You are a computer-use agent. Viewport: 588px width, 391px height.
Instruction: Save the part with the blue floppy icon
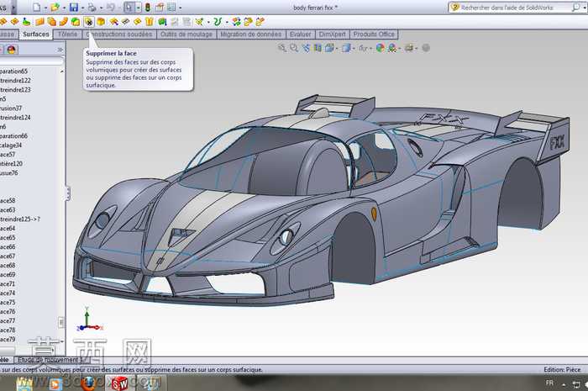click(x=74, y=7)
